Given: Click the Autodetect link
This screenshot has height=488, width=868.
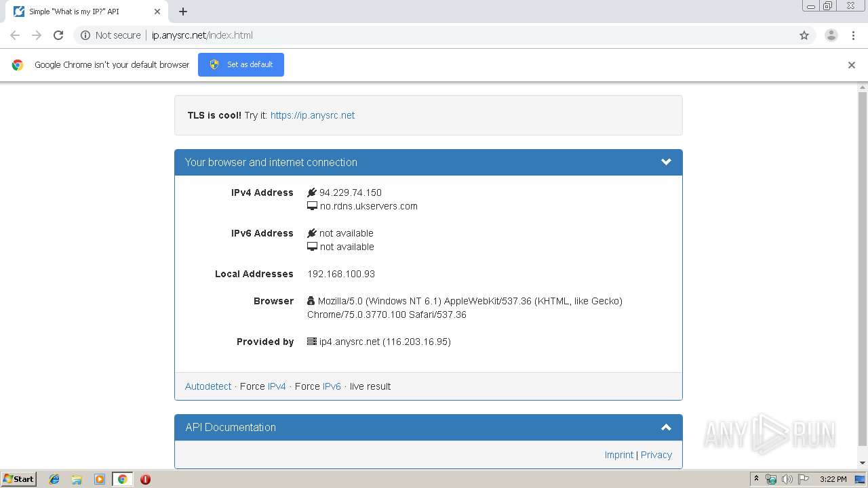Looking at the screenshot, I should 208,386.
